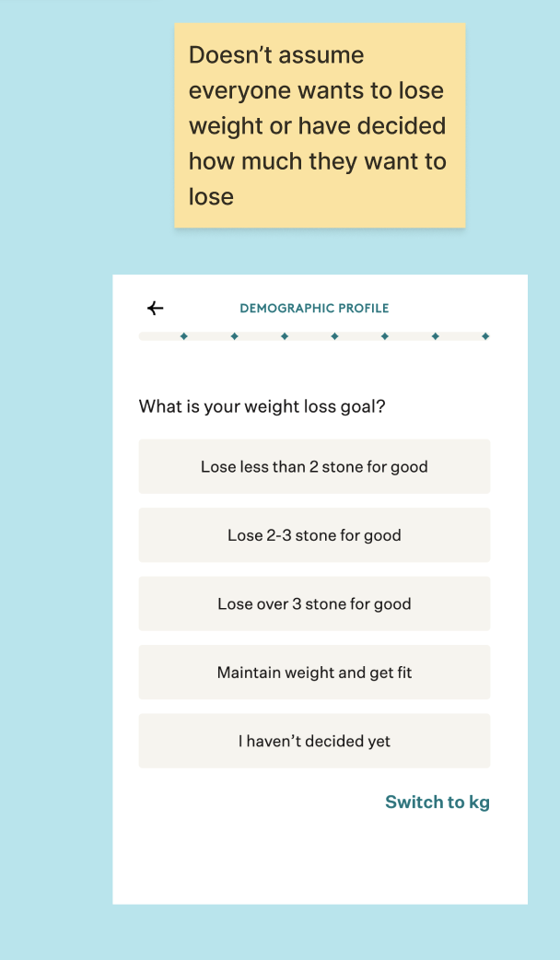Select the sixth diamond step on progress bar
This screenshot has width=560, height=960.
pyautogui.click(x=435, y=336)
